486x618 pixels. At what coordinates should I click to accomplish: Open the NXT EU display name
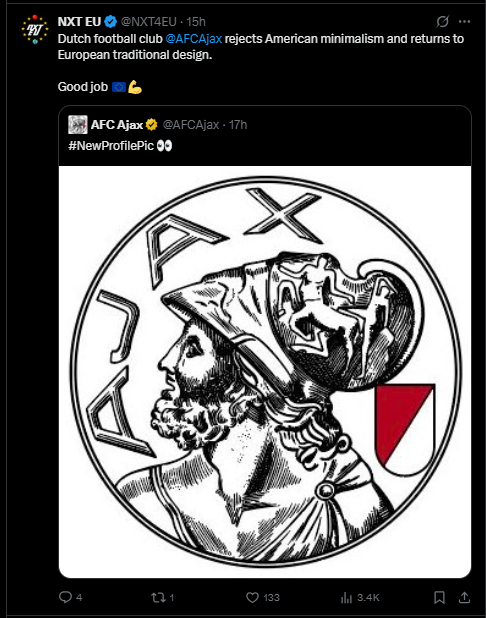79,22
